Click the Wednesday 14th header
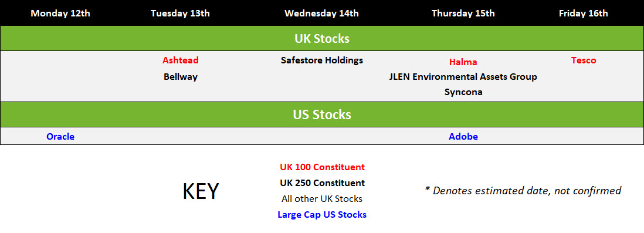The width and height of the screenshot is (644, 233). (321, 13)
